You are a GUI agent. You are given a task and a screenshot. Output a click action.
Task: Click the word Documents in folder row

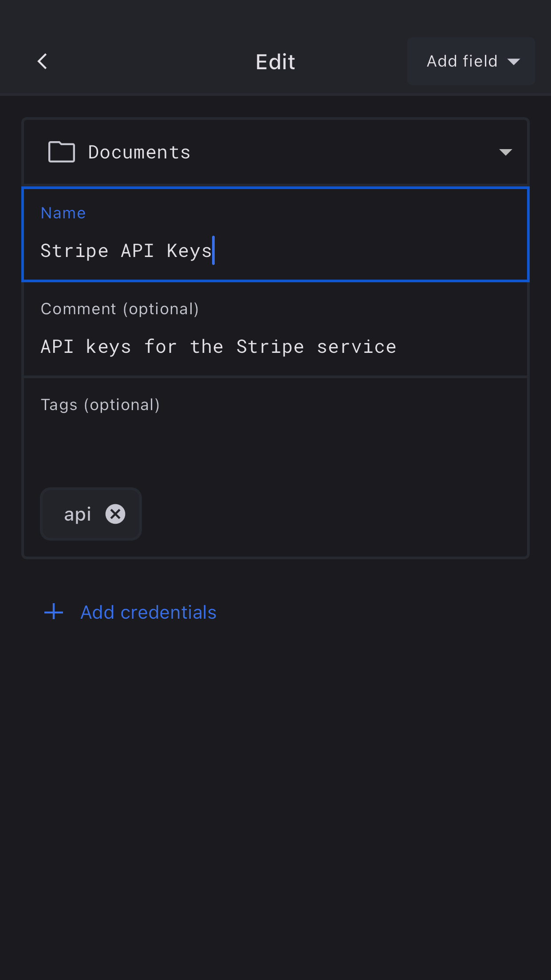click(x=139, y=152)
